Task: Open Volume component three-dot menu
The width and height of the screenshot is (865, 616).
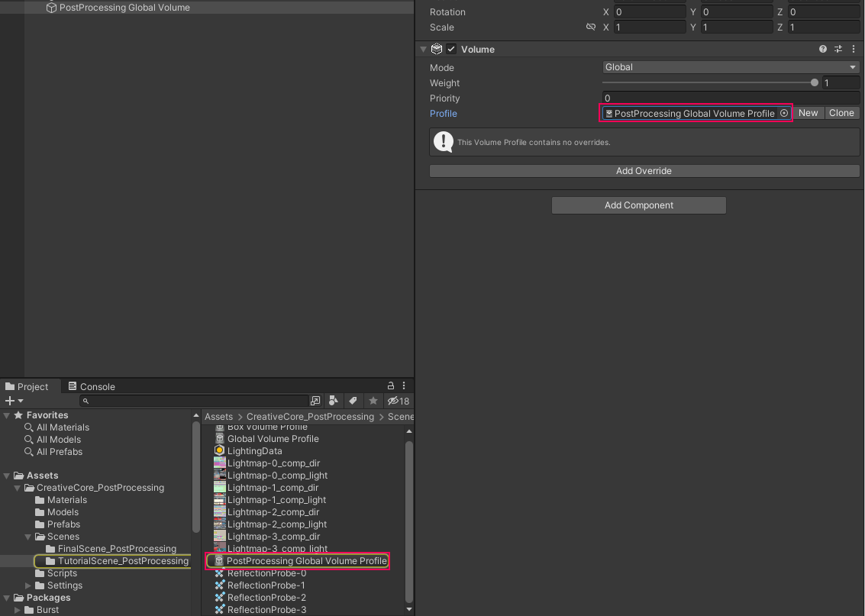Action: coord(853,49)
